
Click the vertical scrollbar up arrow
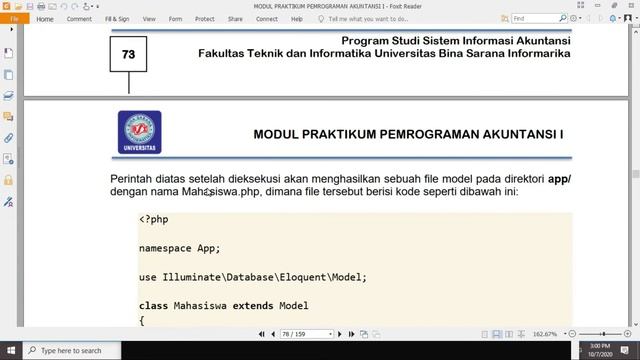(636, 31)
